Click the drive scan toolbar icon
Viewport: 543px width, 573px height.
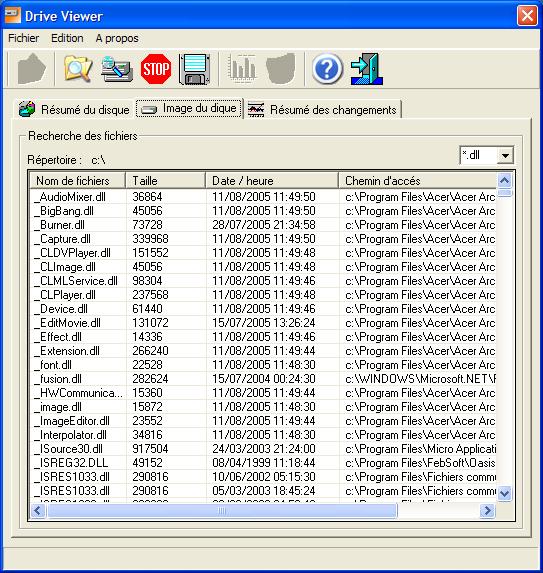click(117, 69)
